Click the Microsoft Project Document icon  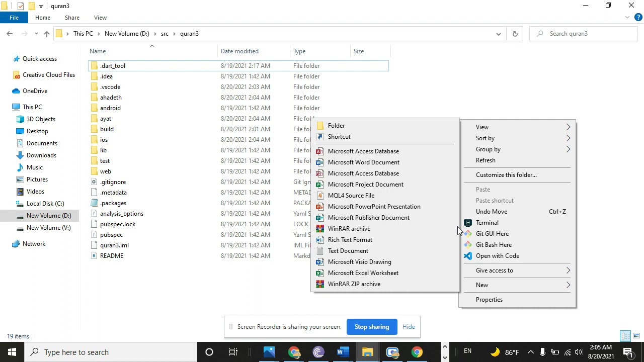tap(319, 185)
